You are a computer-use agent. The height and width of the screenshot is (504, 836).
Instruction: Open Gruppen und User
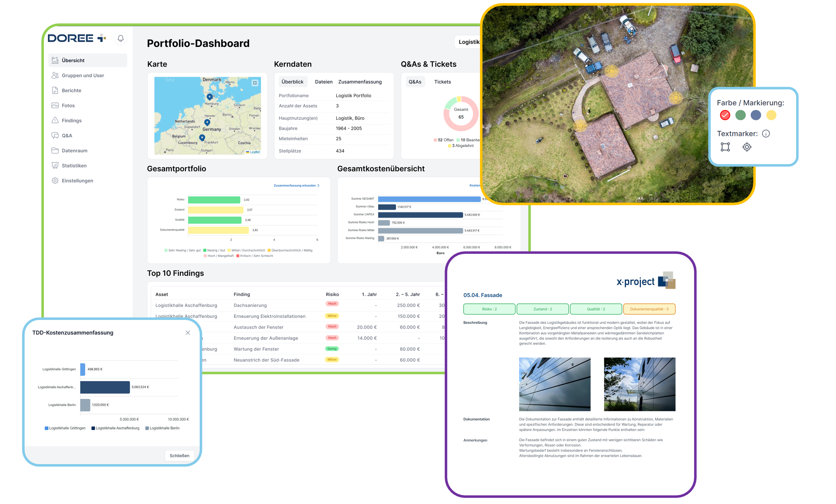[x=83, y=75]
